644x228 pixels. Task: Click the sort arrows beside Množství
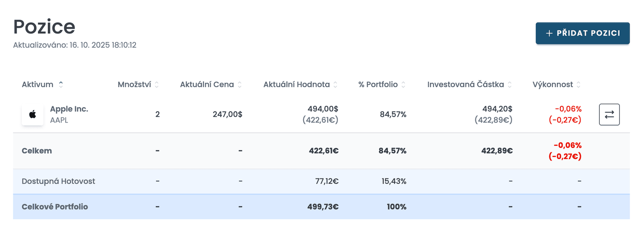157,84
